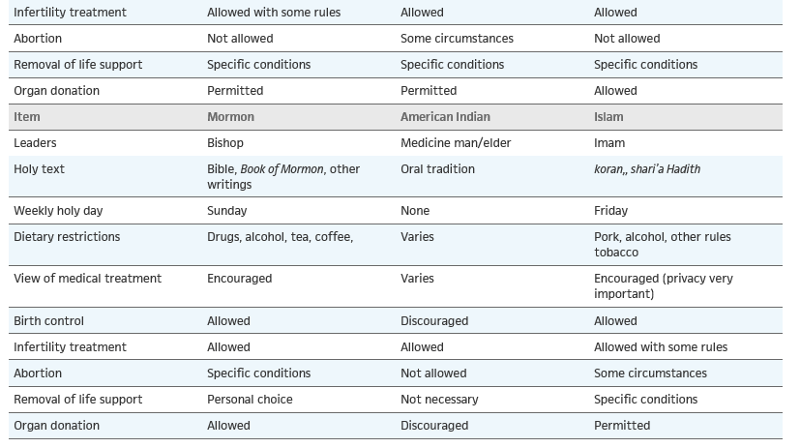Screen dimensions: 800x448
Task: Click the "Friday" weekly holy day cell
Action: click(x=610, y=211)
